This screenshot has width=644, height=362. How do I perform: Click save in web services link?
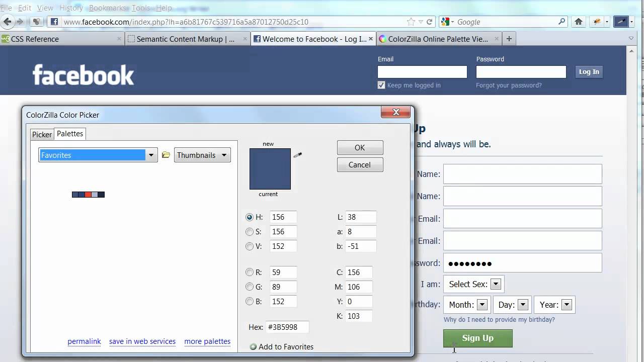tap(142, 341)
